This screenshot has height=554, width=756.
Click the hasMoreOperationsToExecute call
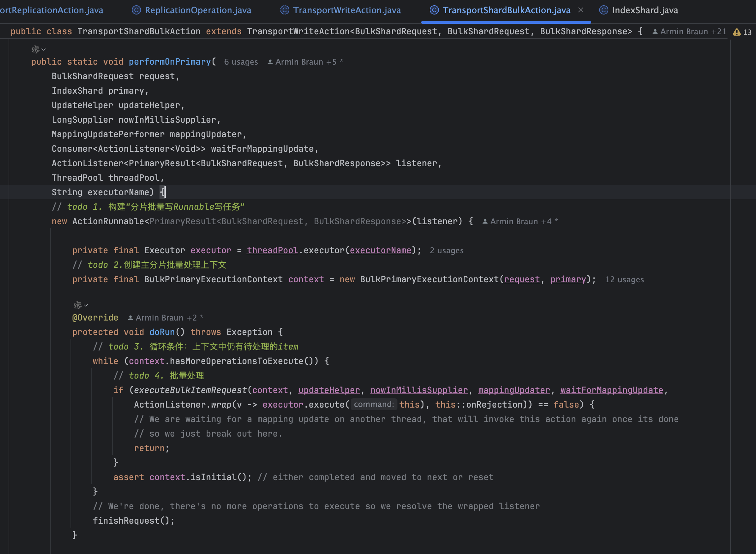tap(237, 361)
